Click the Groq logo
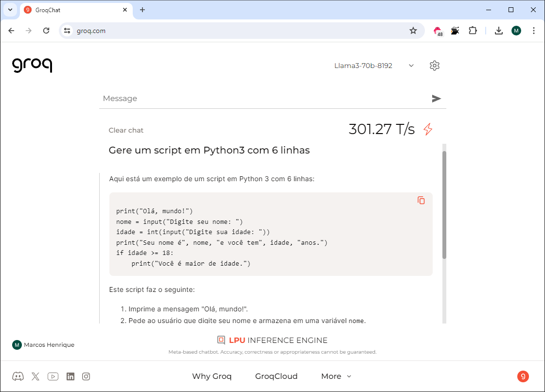The width and height of the screenshot is (545, 392). 32,65
